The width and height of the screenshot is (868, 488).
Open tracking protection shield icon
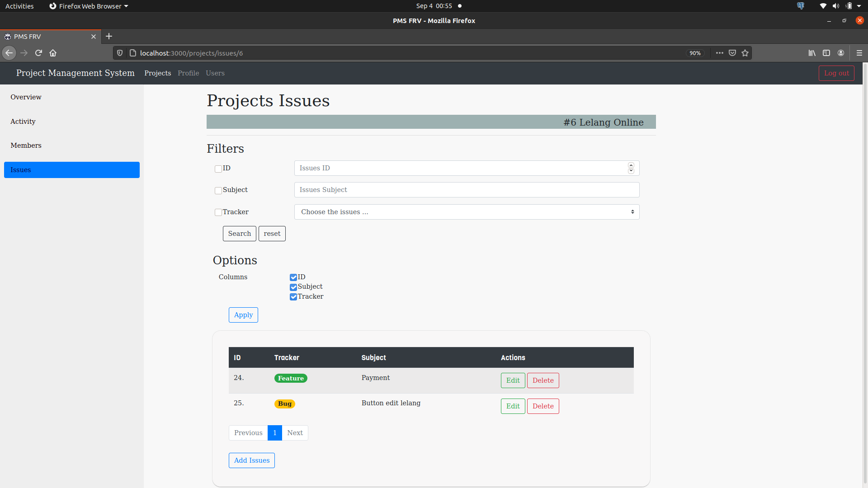120,53
